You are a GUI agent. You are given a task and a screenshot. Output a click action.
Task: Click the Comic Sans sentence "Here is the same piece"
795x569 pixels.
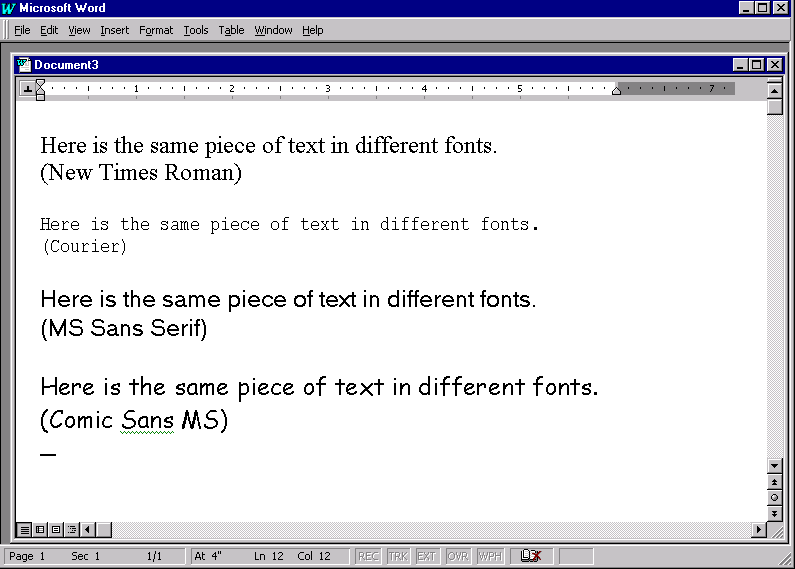tap(167, 388)
